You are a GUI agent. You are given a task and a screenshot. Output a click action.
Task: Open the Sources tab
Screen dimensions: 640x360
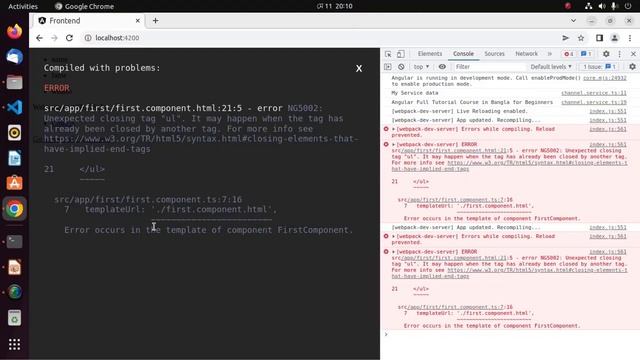[494, 54]
